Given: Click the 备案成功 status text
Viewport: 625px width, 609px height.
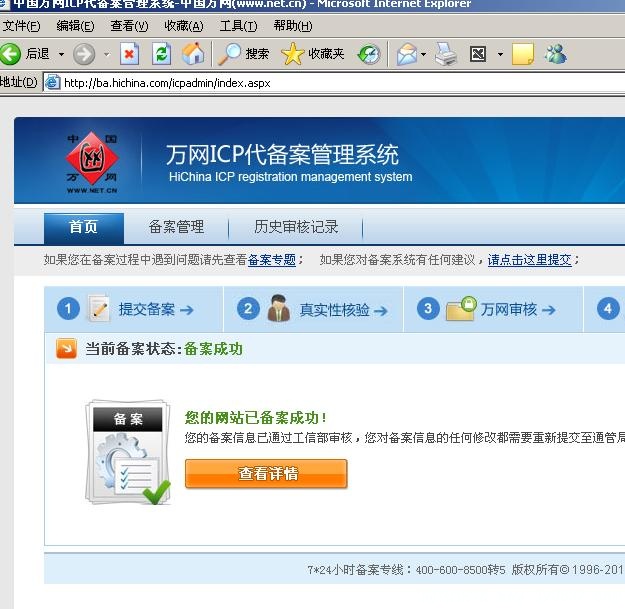Looking at the screenshot, I should pyautogui.click(x=213, y=349).
